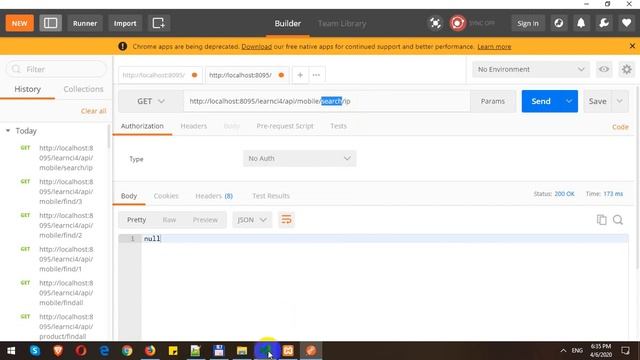640x360 pixels.
Task: Click the heart icon
Action: 626,23
